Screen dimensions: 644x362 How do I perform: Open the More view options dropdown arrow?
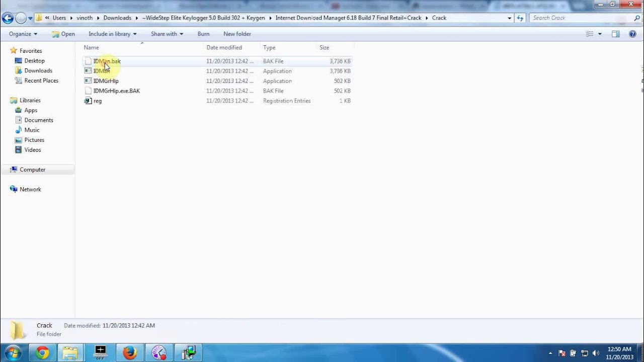pos(600,34)
